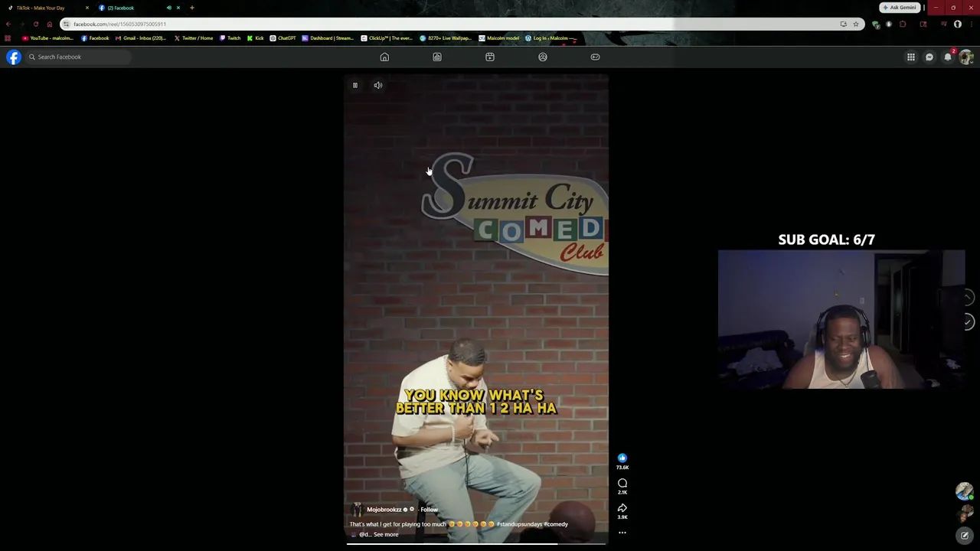Screen dimensions: 980x551
Task: Open #comedy hashtag link
Action: pyautogui.click(x=556, y=524)
